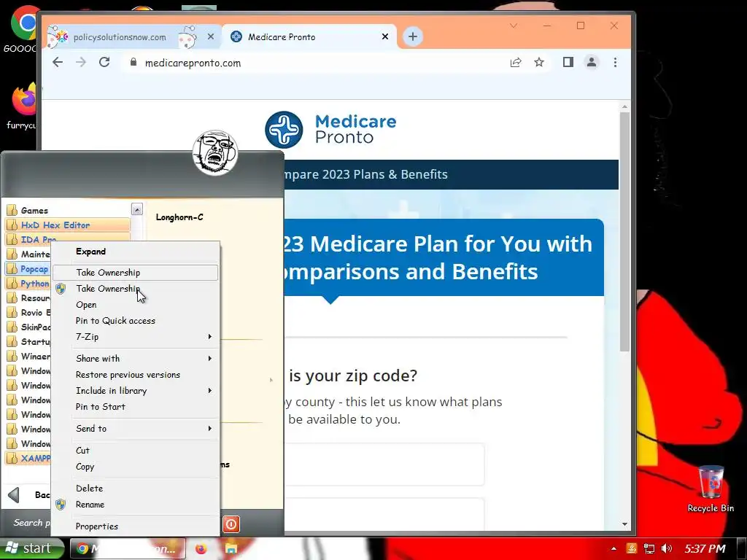The height and width of the screenshot is (560, 747).
Task: Select Copy in the context menu
Action: (x=135, y=467)
